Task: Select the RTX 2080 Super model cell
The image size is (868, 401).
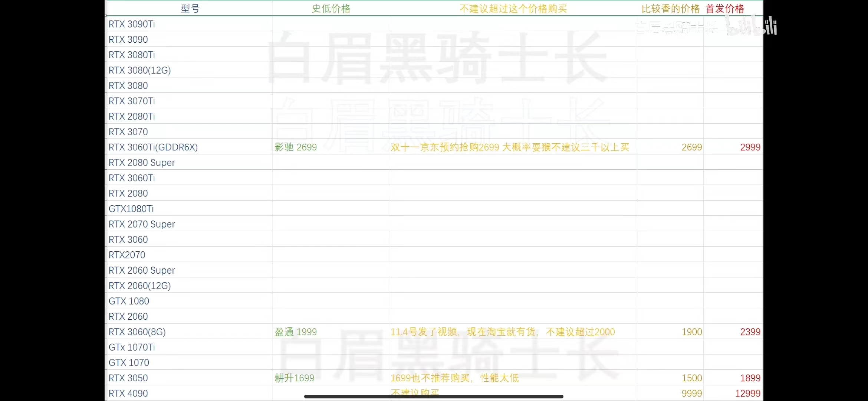Action: (142, 163)
